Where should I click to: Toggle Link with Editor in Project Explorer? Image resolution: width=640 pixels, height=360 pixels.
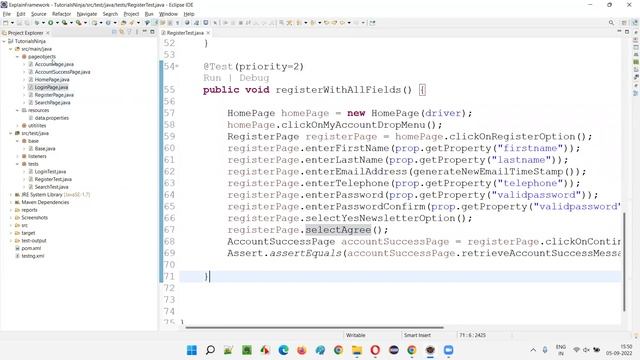[122, 32]
